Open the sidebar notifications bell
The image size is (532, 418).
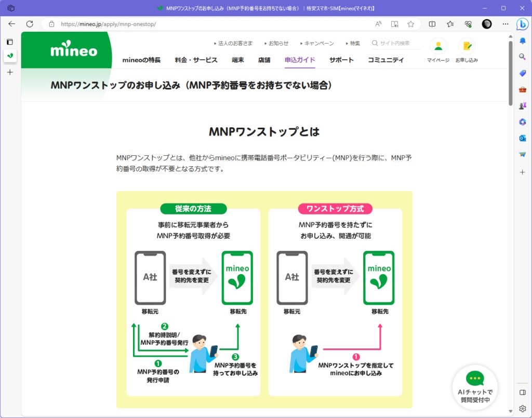523,41
